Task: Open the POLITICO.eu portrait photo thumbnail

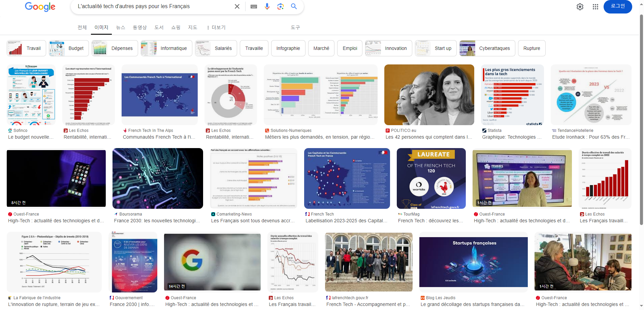Action: pyautogui.click(x=429, y=95)
